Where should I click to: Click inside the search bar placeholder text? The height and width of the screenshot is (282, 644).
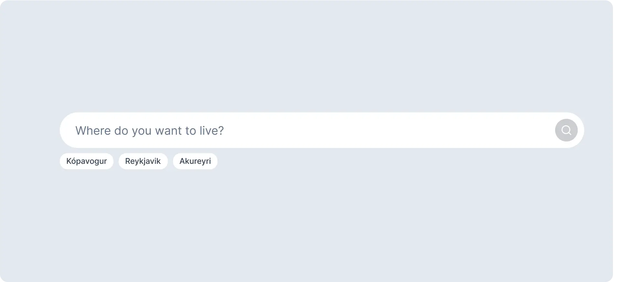coord(150,130)
